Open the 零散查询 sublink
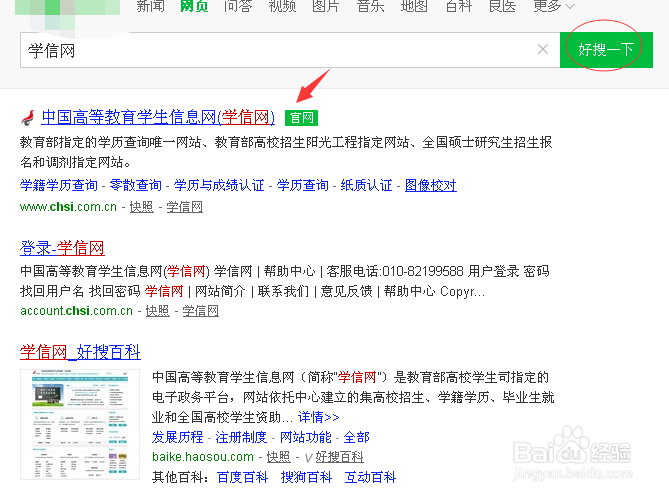The height and width of the screenshot is (497, 669). coord(136,185)
